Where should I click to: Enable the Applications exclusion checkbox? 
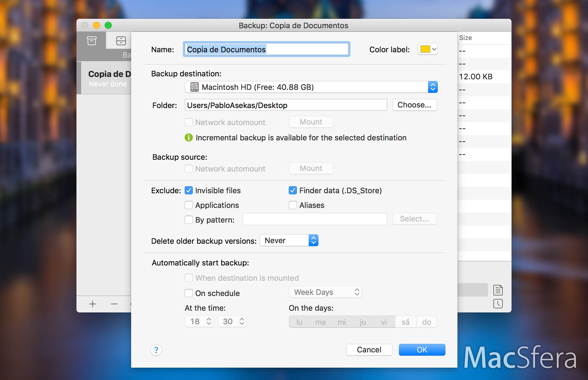189,205
